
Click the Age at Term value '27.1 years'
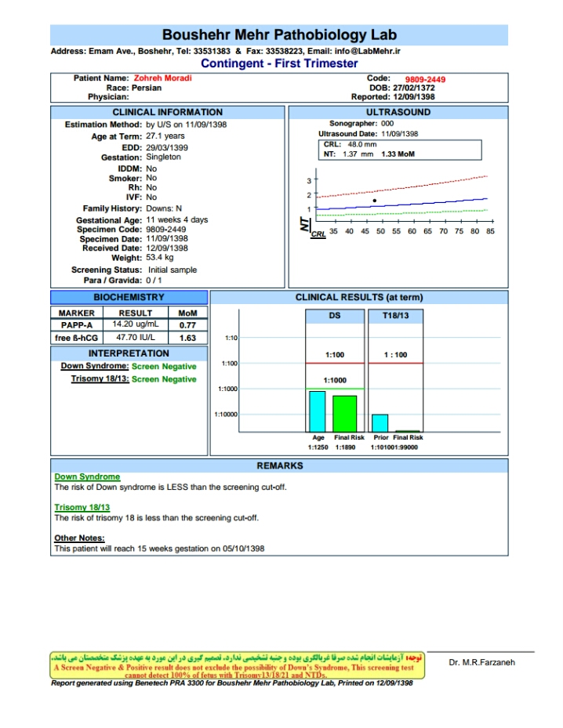click(x=165, y=136)
